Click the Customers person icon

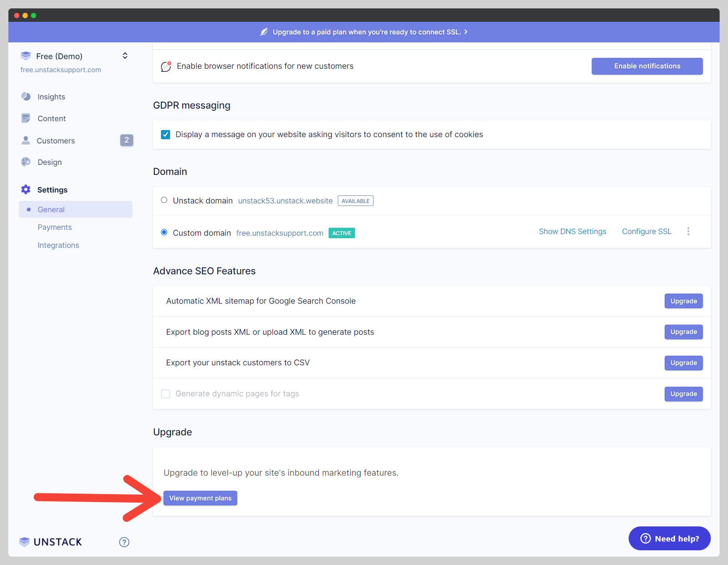click(26, 141)
